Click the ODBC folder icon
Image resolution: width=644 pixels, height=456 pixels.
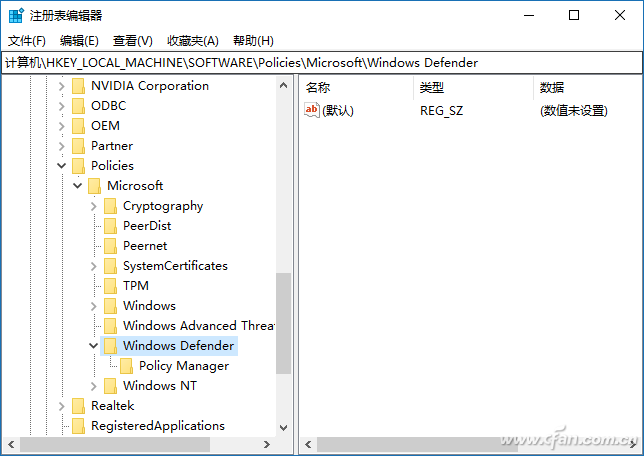pyautogui.click(x=78, y=106)
